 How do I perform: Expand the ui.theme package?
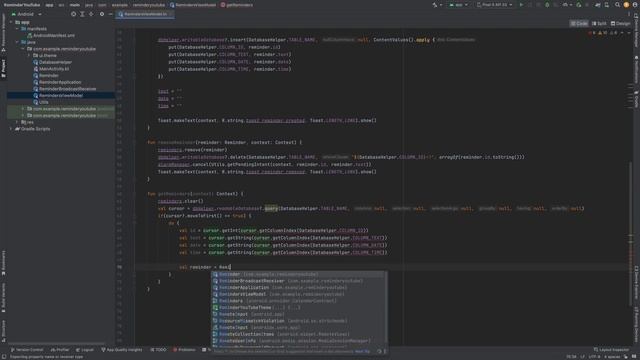pyautogui.click(x=29, y=56)
